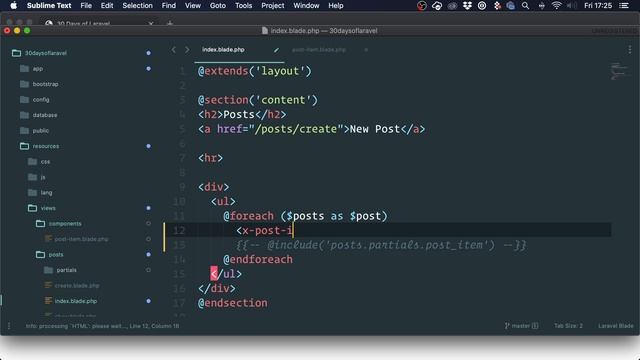
Task: Open the Project menu
Action: (273, 5)
